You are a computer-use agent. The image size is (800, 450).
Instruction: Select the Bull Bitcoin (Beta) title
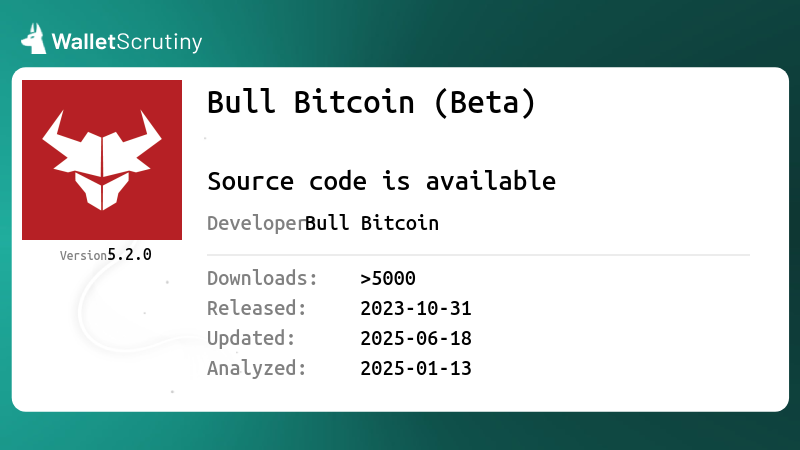pos(371,102)
